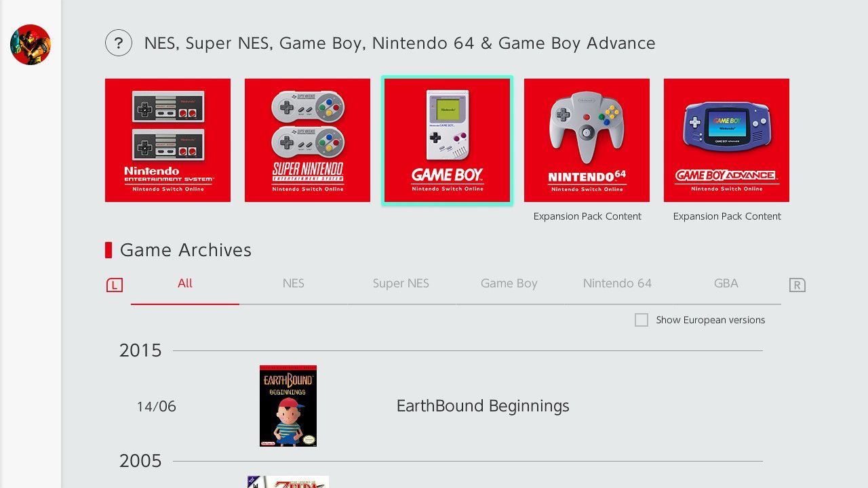Click the Samus profile avatar
This screenshot has height=488, width=868.
(x=30, y=45)
